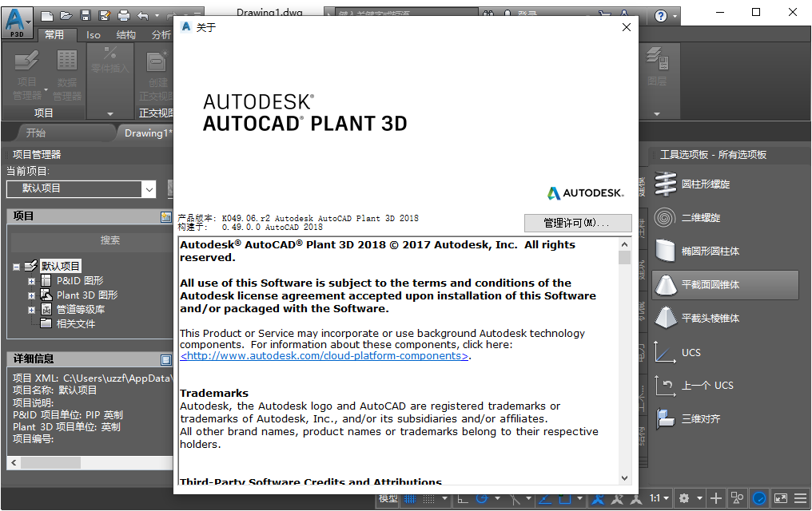The width and height of the screenshot is (812, 511).
Task: Switch to the Iso ribbon tab
Action: pos(94,35)
